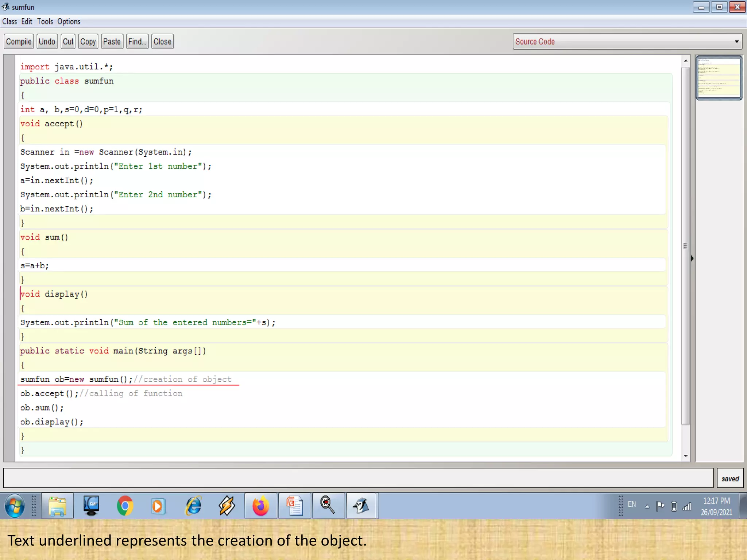Screen dimensions: 747x560
Task: Click the Windows Start orb
Action: 15,506
